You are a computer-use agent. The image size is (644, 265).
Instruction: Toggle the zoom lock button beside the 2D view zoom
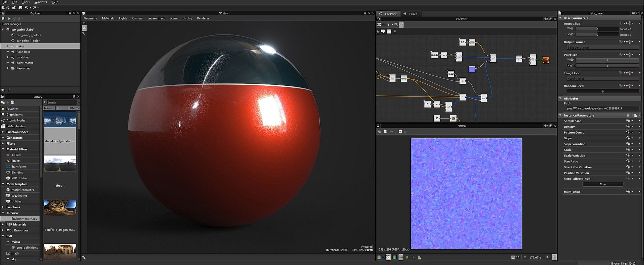(554, 257)
